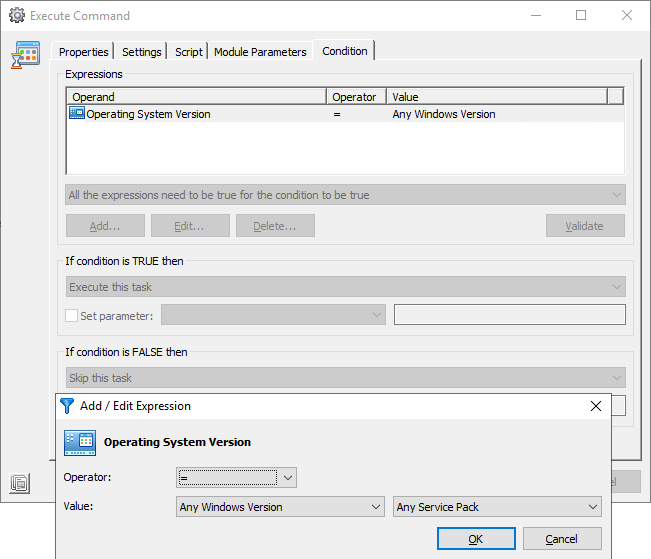Click the Operating System Version row icon
The height and width of the screenshot is (559, 651).
[77, 114]
